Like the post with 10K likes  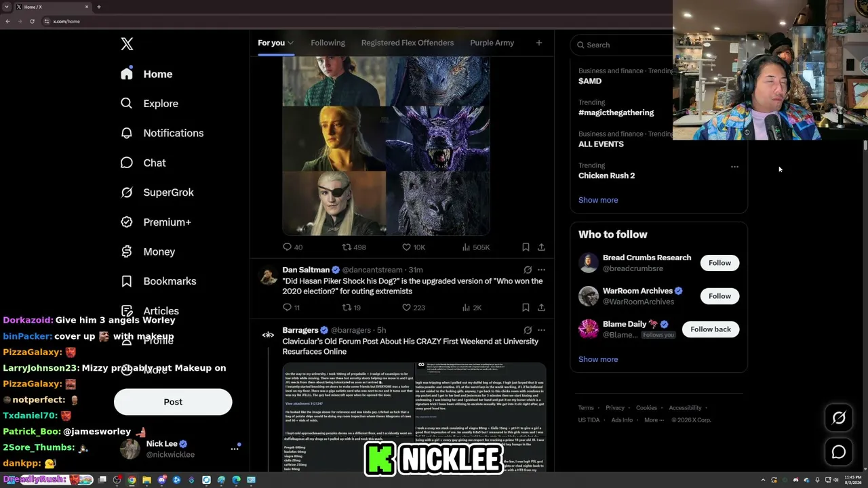414,247
